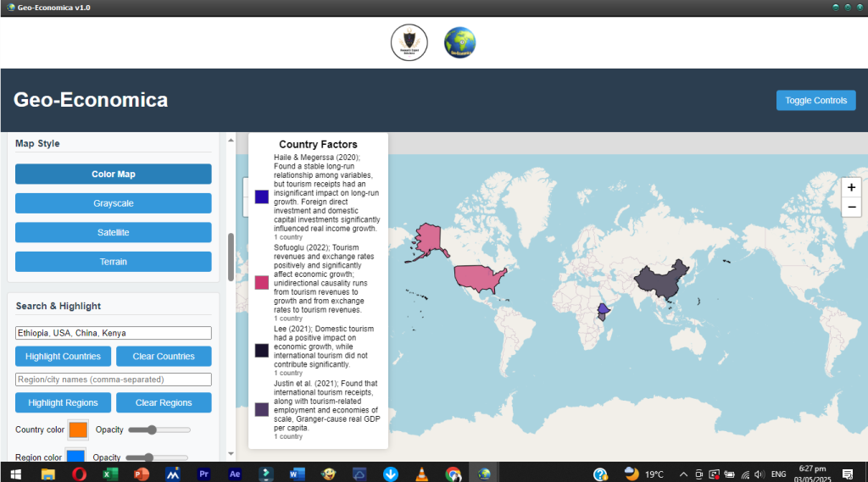This screenshot has width=868, height=482.
Task: Click the Geo-Economica globe logo
Action: [x=459, y=42]
